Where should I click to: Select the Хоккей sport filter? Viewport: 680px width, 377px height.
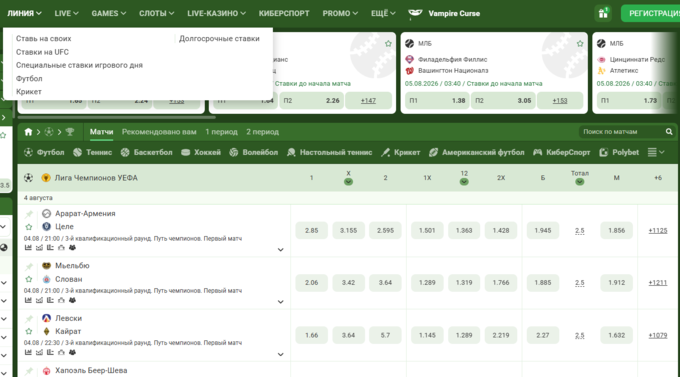click(201, 152)
